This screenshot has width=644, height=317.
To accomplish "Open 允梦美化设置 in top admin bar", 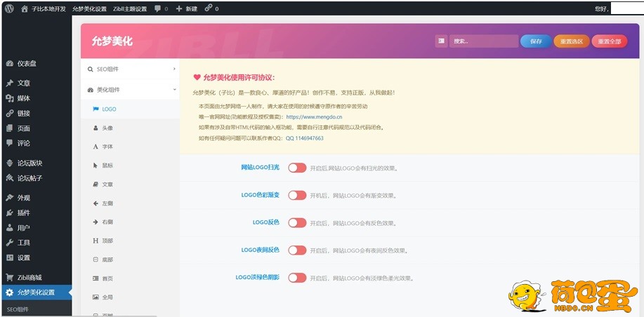I will [89, 8].
